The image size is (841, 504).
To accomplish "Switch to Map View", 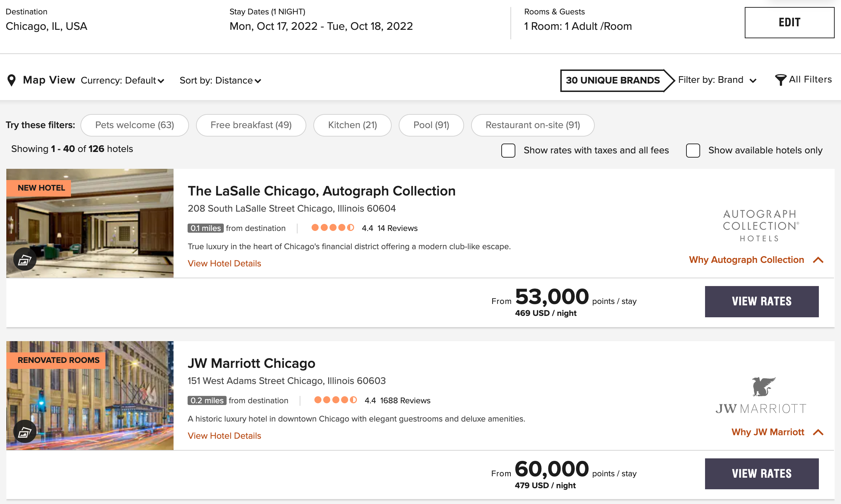I will click(48, 80).
